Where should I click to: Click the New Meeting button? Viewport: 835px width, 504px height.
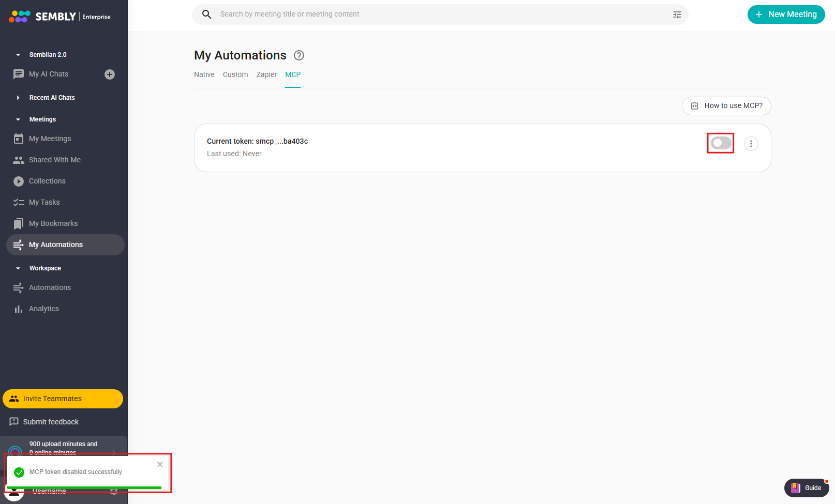[786, 14]
